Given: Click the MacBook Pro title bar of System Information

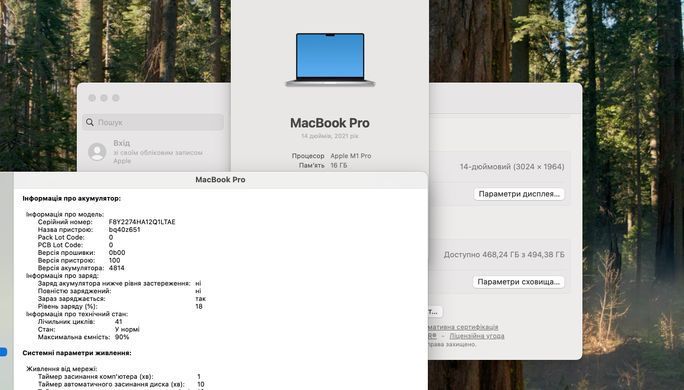Looking at the screenshot, I should pyautogui.click(x=220, y=180).
